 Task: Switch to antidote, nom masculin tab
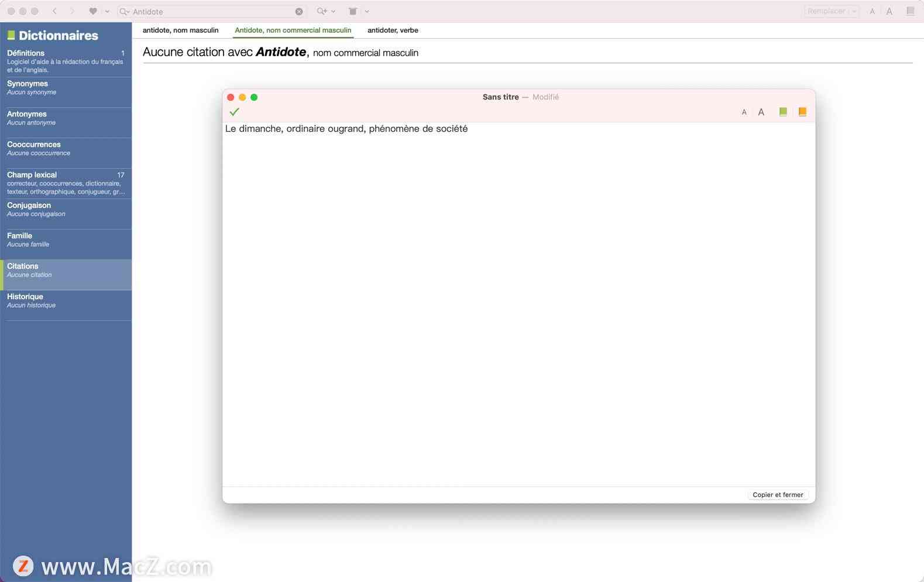click(x=180, y=30)
